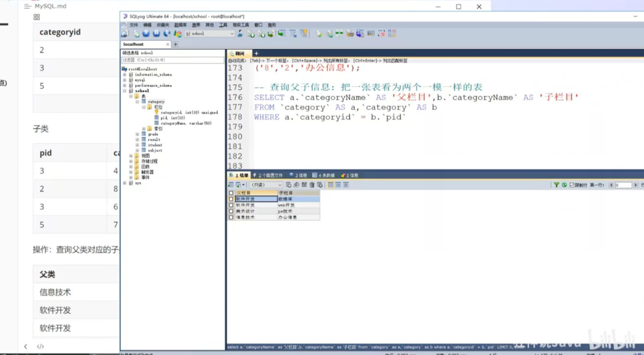This screenshot has height=355, width=644.
Task: Click the source code icon in MySQL.md footer
Action: coord(40,346)
